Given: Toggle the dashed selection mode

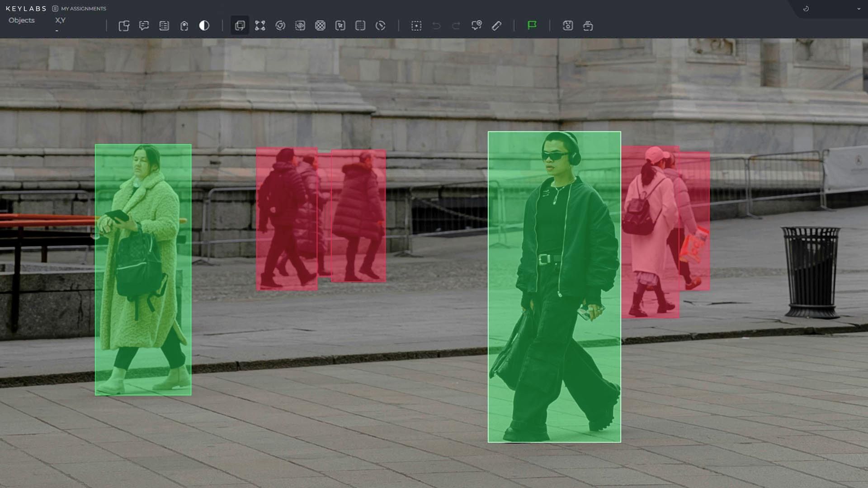Looking at the screenshot, I should (416, 26).
